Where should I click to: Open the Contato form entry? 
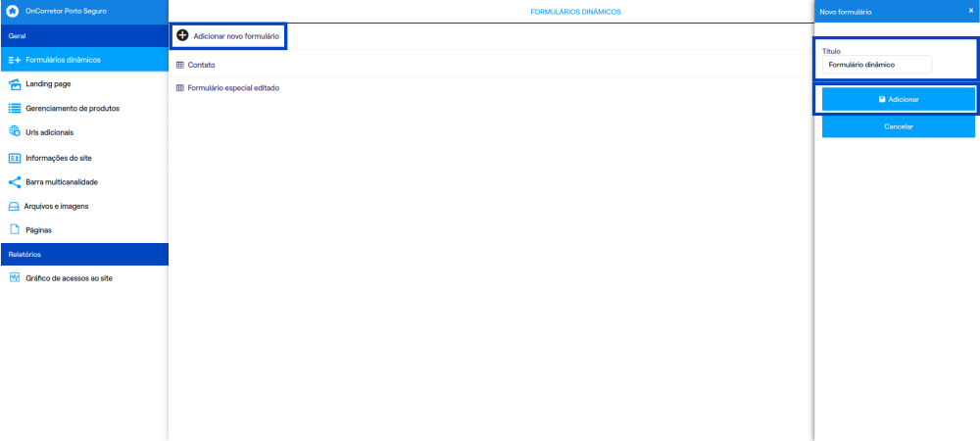(201, 65)
